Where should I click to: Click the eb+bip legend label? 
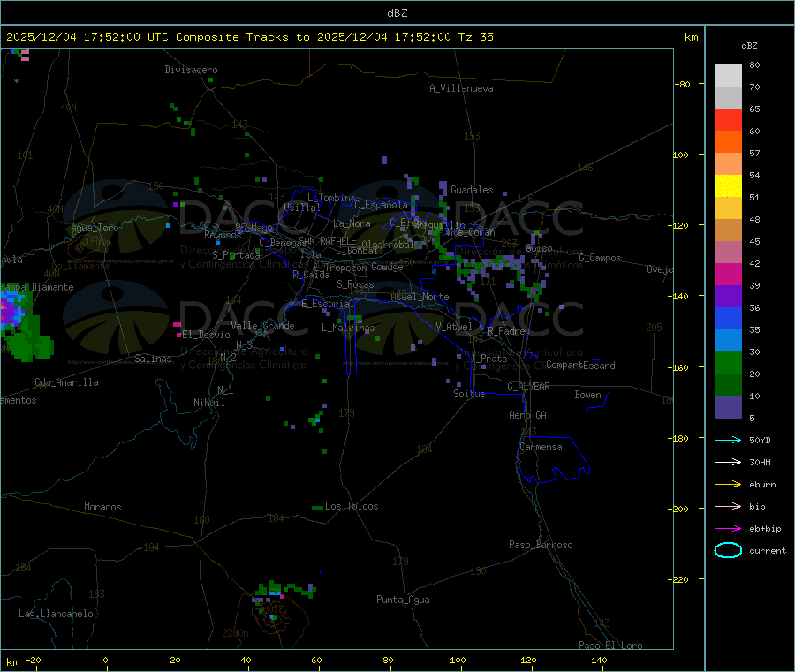765,529
